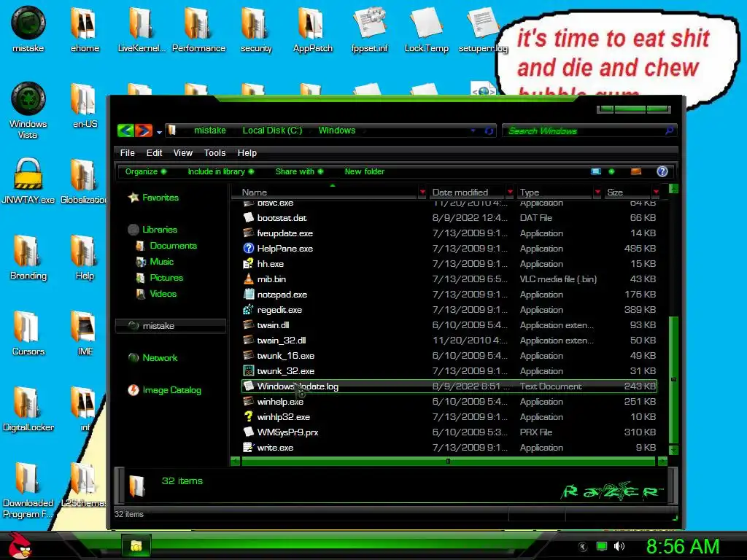Click the file list scroll down arrow
Viewport: 747px width, 560px height.
point(673,449)
